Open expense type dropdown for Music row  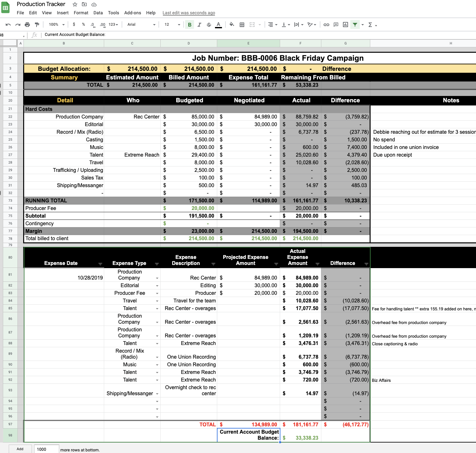pyautogui.click(x=157, y=365)
